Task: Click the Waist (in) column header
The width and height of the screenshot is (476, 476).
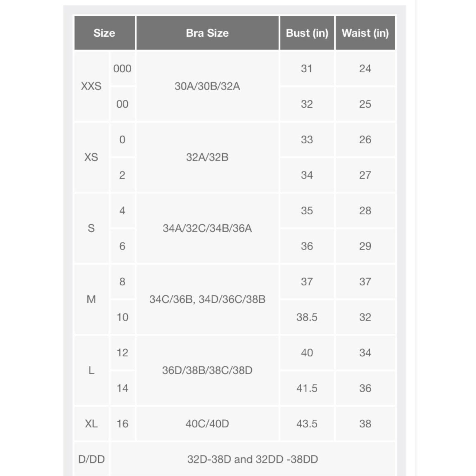Action: [x=365, y=33]
